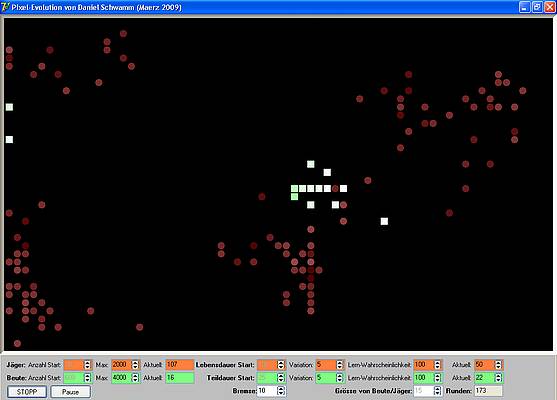Click the orange Jäger Aktuell field showing 107
The image size is (557, 400).
180,365
